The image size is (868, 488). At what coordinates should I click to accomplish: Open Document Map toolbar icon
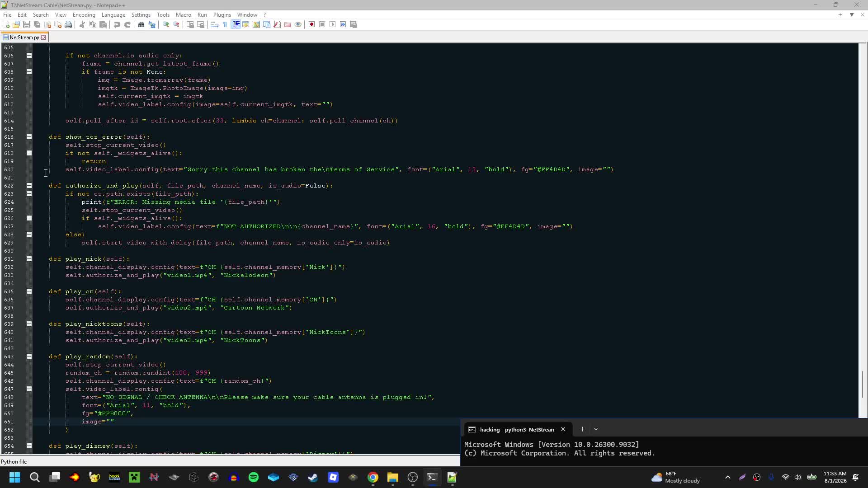[256, 24]
